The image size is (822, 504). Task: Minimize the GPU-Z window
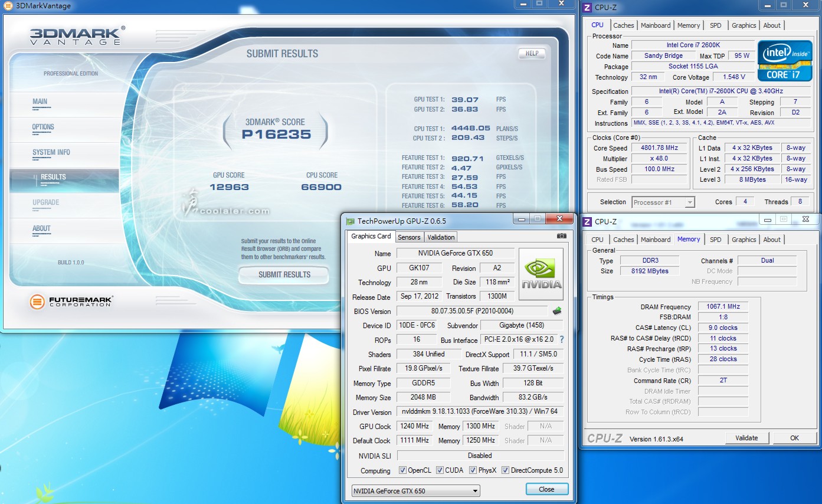click(x=521, y=219)
